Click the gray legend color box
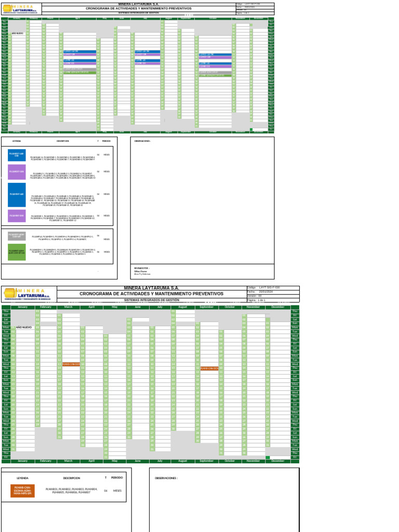 click(17, 236)
